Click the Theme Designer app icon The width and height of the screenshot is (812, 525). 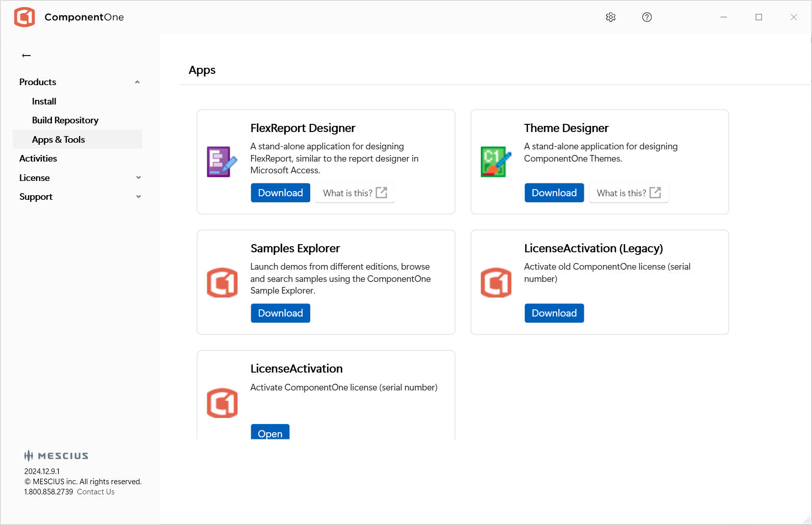(x=495, y=162)
